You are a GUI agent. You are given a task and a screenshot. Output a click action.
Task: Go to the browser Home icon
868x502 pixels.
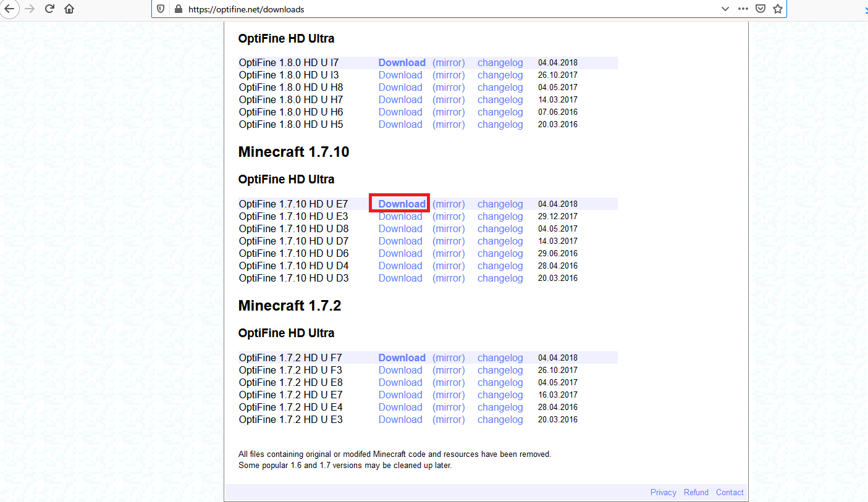[x=69, y=9]
